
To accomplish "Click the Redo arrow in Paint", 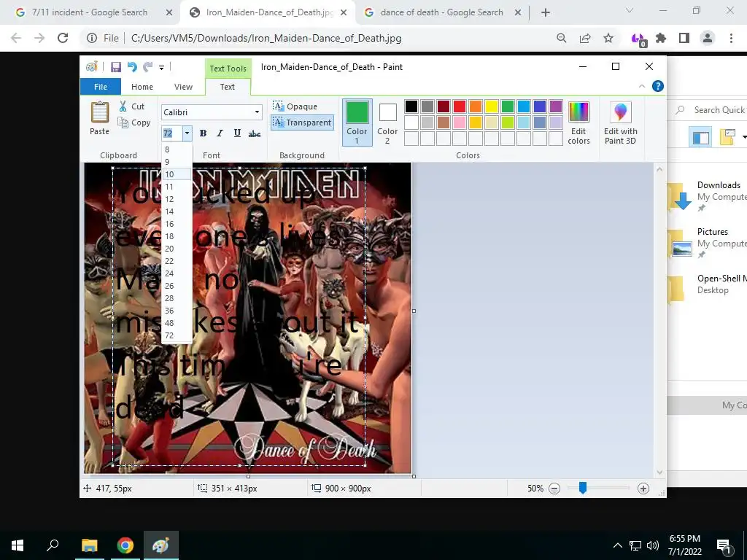I will 147,67.
